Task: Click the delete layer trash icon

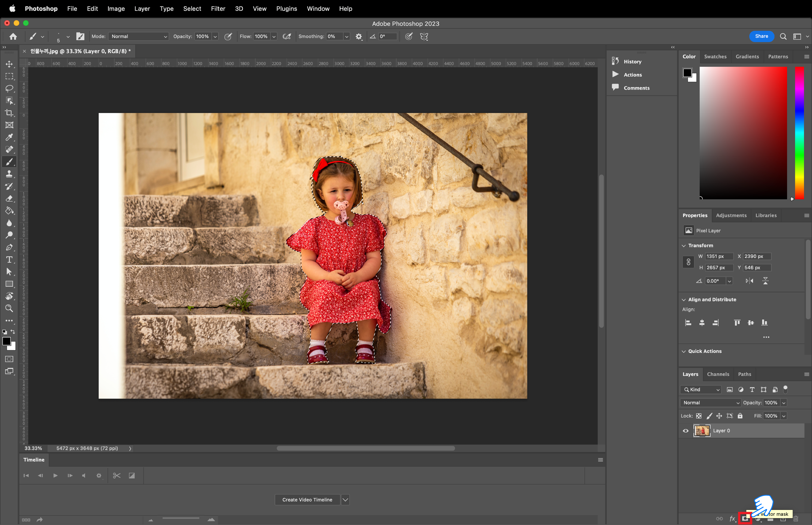Action: coord(796,519)
